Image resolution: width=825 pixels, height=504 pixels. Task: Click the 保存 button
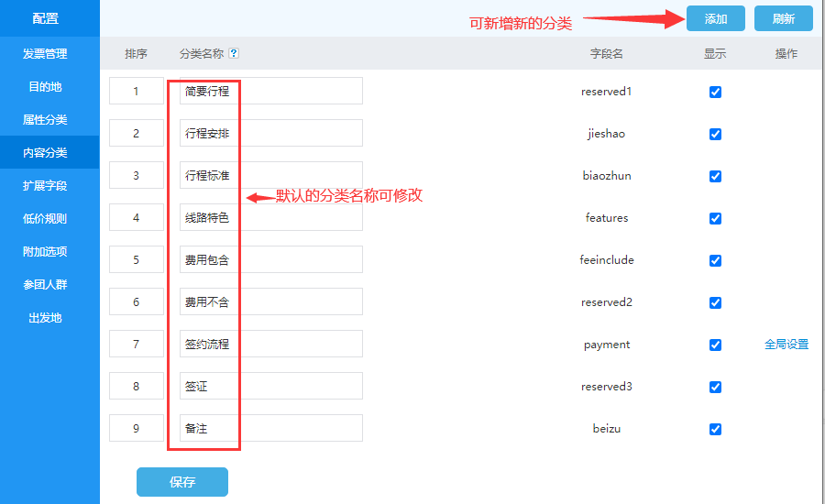(181, 482)
